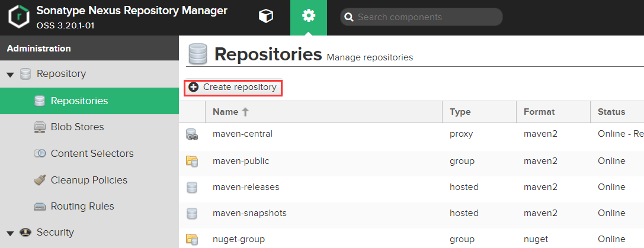Open the Browse cube icon
Viewport: 644px width, 248px height.
point(266,17)
